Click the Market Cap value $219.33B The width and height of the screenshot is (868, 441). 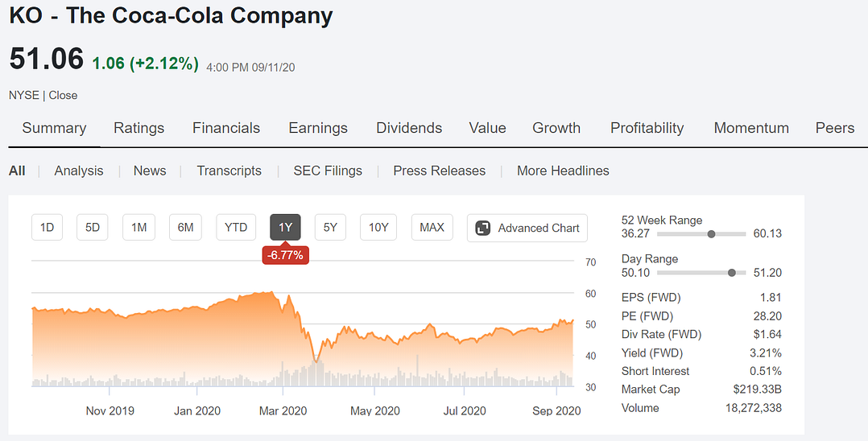tap(757, 389)
